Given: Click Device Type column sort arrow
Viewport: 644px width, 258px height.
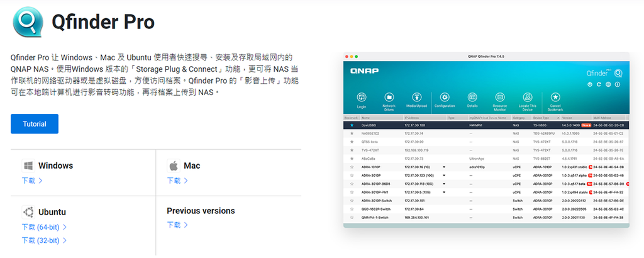Looking at the screenshot, I should pyautogui.click(x=558, y=118).
